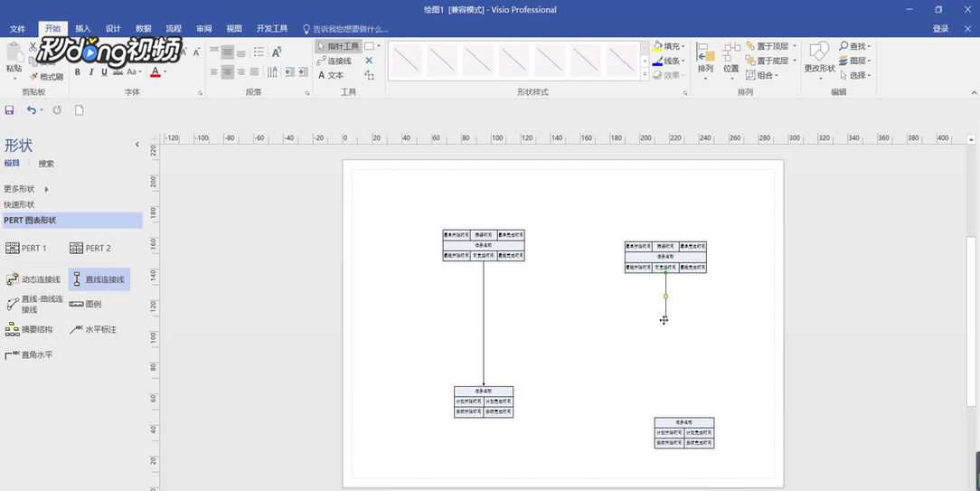The width and height of the screenshot is (980, 491).
Task: Open the Select (选择) dropdown
Action: [x=854, y=75]
